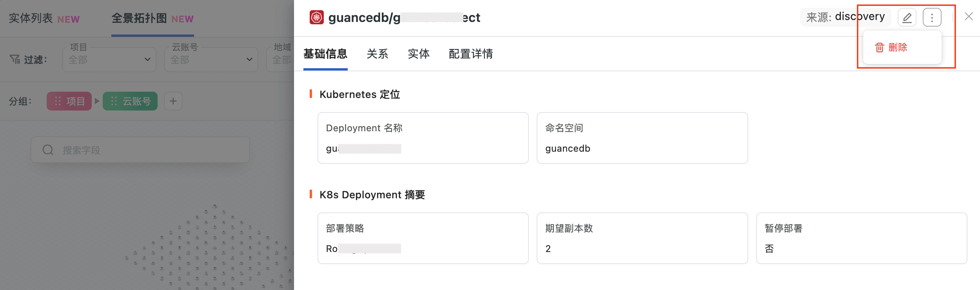Click the green 云账号 group tag
The image size is (980, 290).
pyautogui.click(x=130, y=101)
